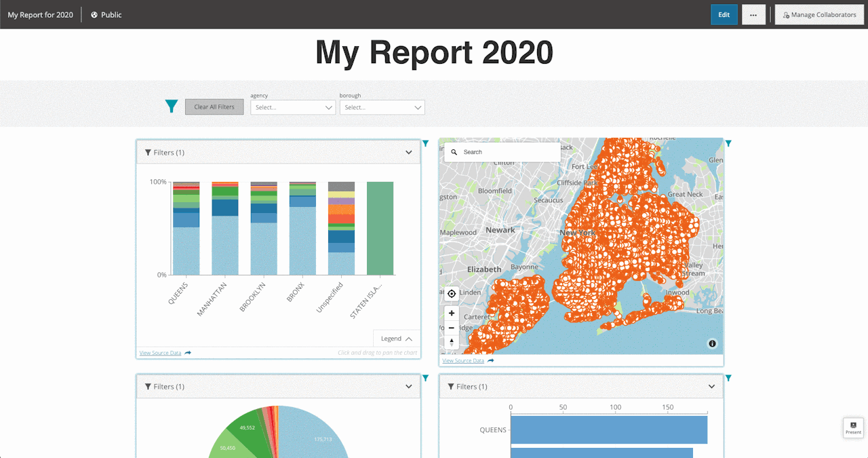Click the teal funnel beside the horizontal bar chart
This screenshot has width=868, height=458.
tap(728, 378)
